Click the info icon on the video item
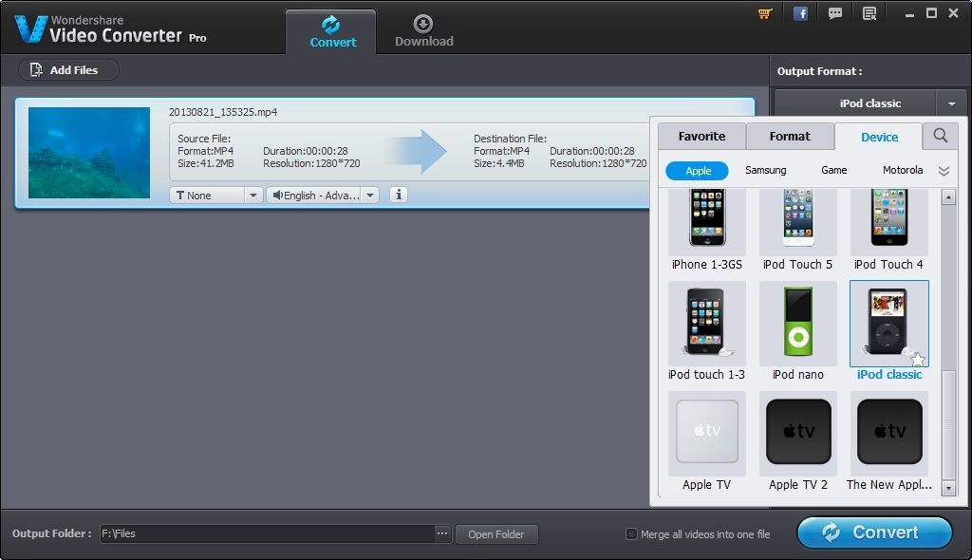Screen dimensions: 972x560 coord(398,194)
